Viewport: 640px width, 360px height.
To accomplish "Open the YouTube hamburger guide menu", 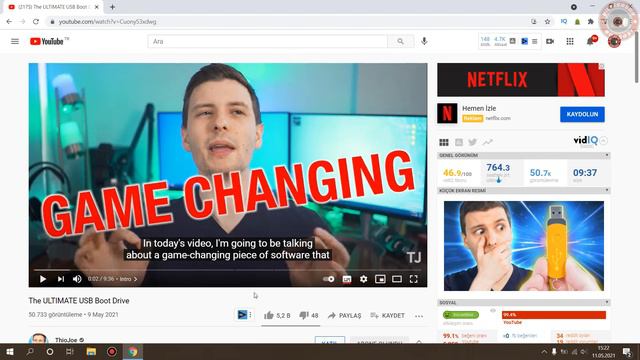I will coord(15,41).
